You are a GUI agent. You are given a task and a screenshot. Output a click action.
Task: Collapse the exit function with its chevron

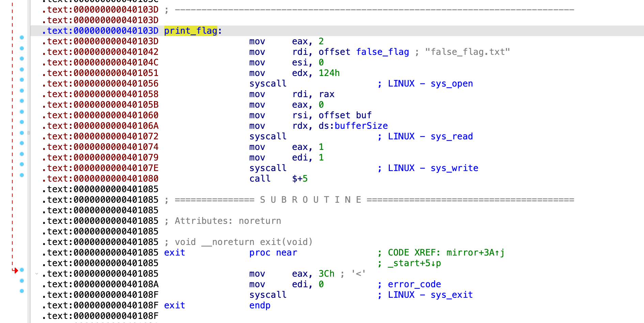(36, 274)
